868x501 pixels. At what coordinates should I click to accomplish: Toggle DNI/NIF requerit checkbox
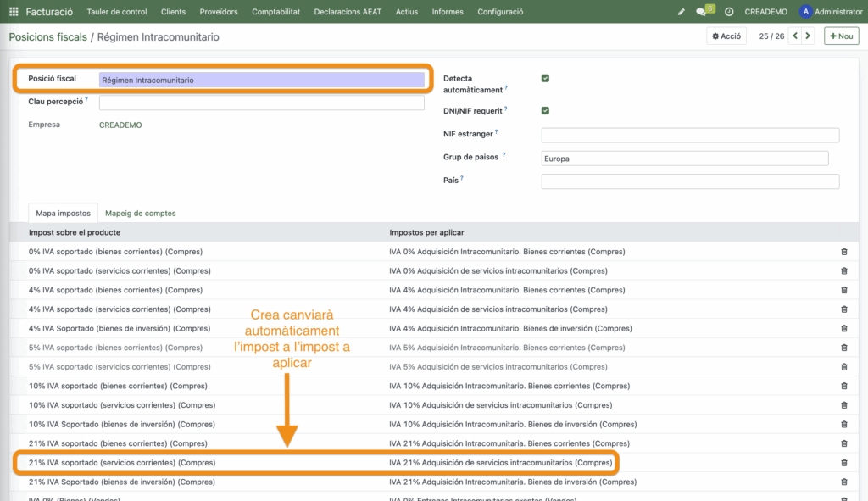(x=545, y=110)
